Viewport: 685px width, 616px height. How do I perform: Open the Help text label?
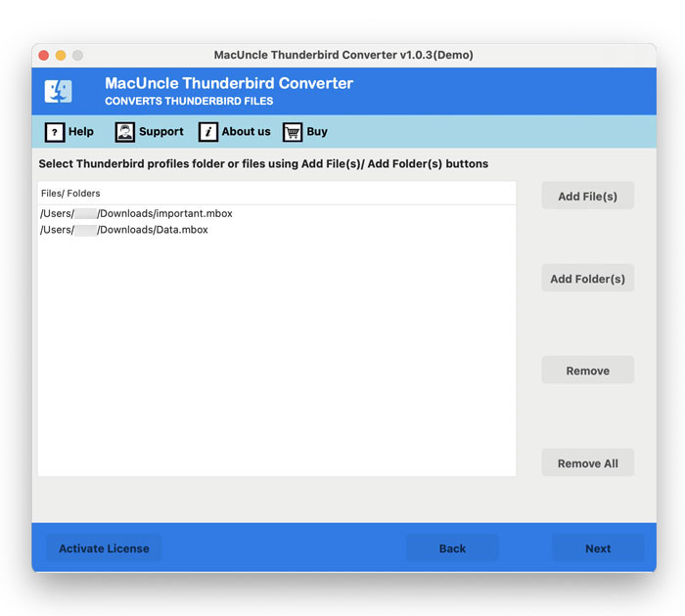(x=81, y=131)
